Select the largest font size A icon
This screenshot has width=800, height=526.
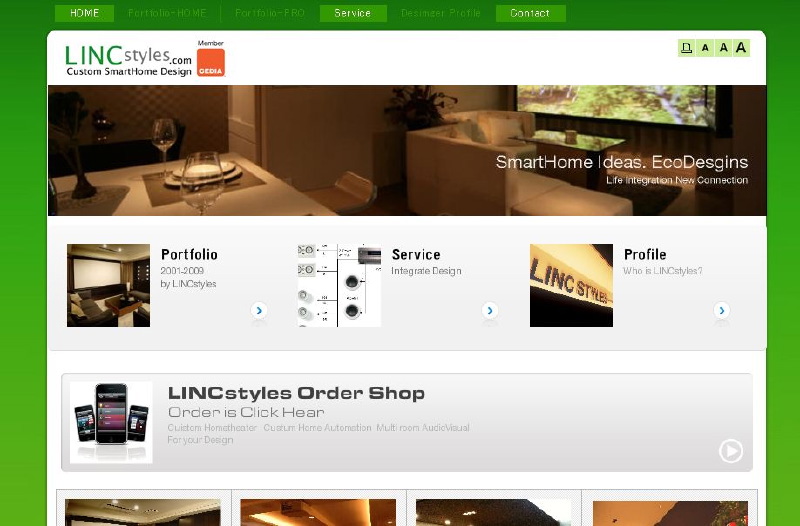click(x=741, y=48)
